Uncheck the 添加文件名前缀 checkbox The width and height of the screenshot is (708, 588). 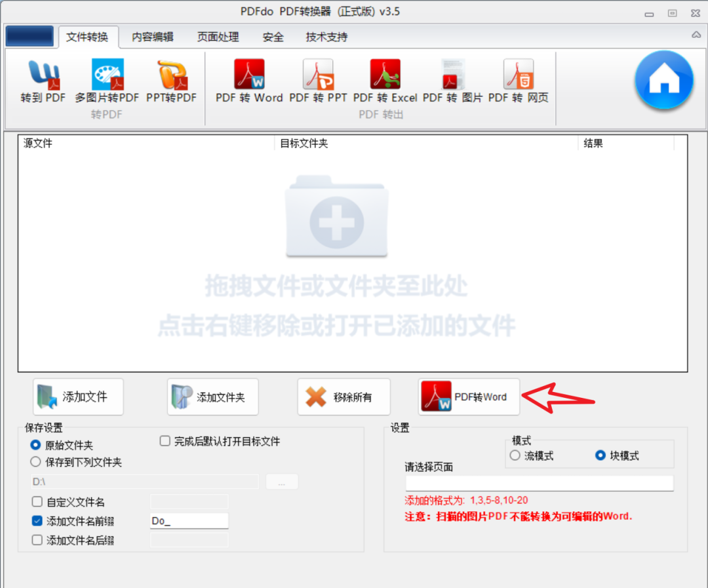pyautogui.click(x=37, y=520)
